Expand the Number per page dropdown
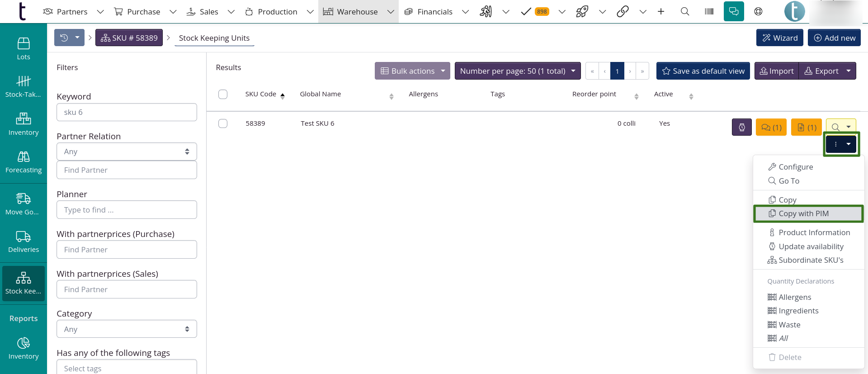This screenshot has width=868, height=374. [x=517, y=71]
